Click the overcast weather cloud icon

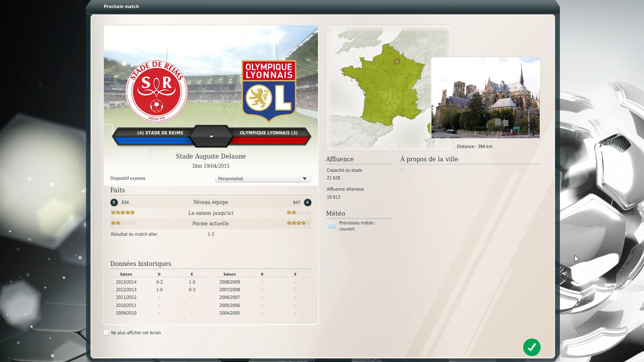[x=332, y=226]
